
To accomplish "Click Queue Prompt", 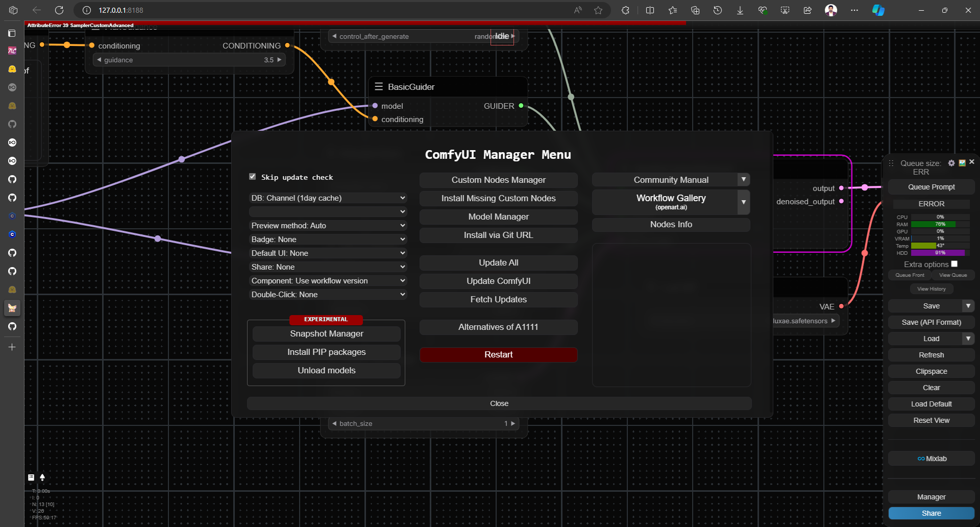I will point(932,187).
